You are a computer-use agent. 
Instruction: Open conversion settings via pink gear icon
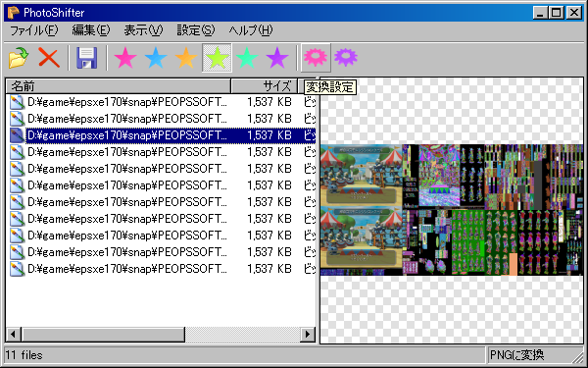[316, 58]
